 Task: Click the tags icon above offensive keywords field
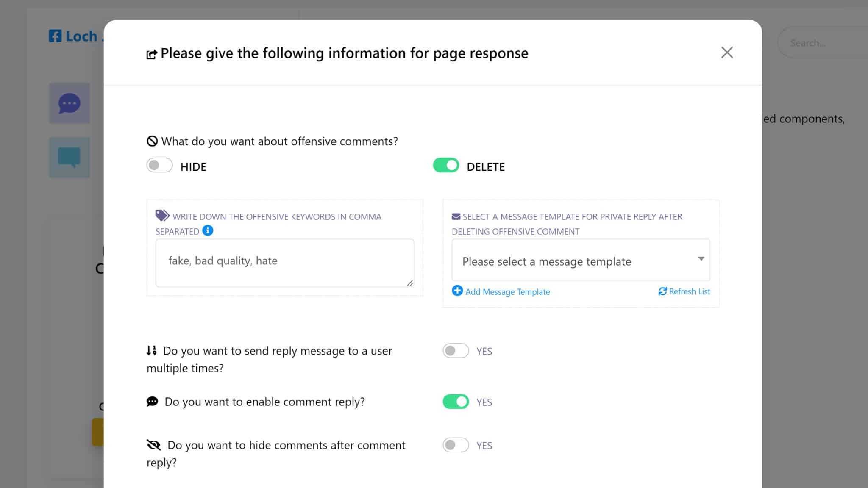(x=162, y=216)
